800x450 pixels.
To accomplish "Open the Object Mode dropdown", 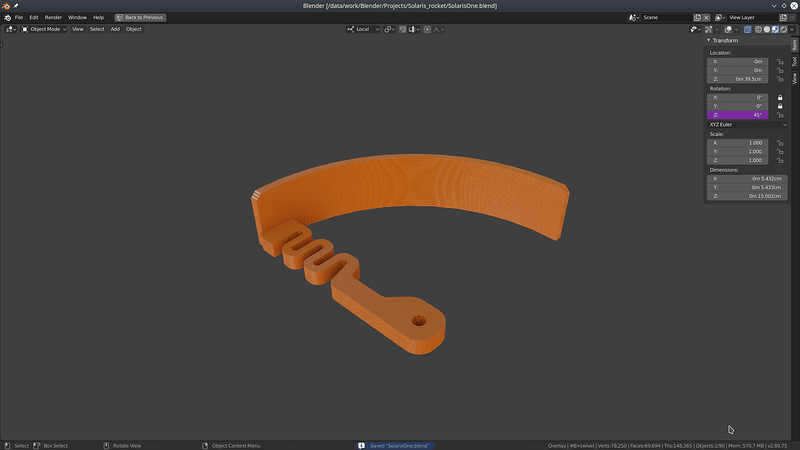I will coord(44,29).
